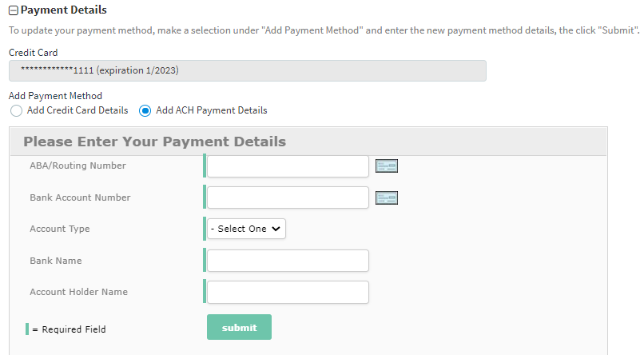Click the 'Please Enter Your Payment Details' heading
The image size is (644, 355).
(x=154, y=142)
